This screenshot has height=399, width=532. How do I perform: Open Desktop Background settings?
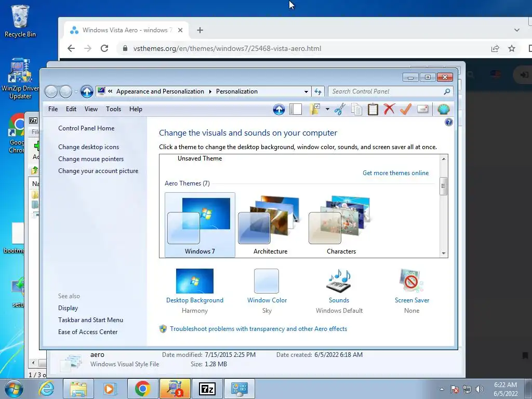point(195,281)
